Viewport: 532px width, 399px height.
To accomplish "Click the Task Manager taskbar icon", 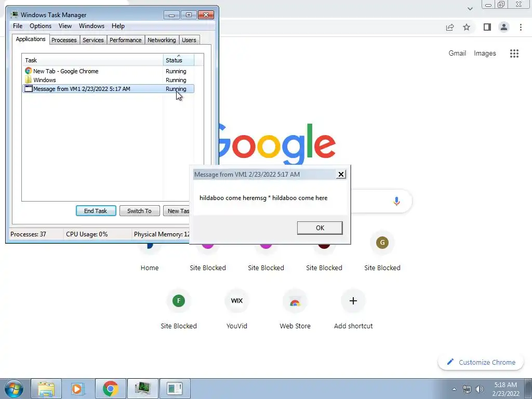I will (x=142, y=389).
